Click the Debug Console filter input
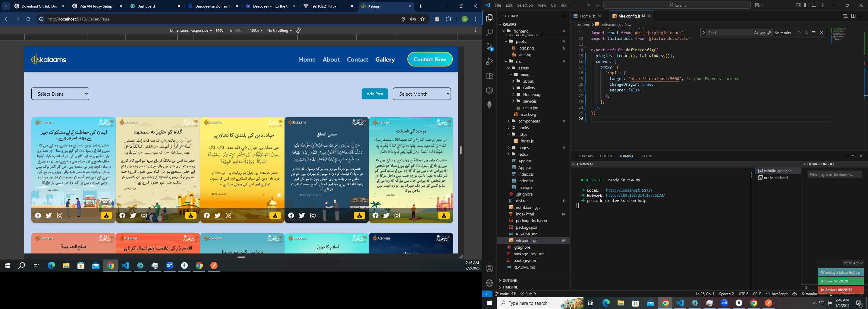Screen dimensions: 868x309 835,174
